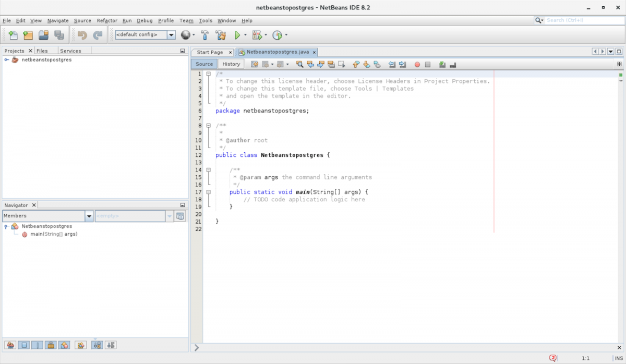The image size is (626, 364).
Task: Open the Refactor menu
Action: pyautogui.click(x=107, y=21)
